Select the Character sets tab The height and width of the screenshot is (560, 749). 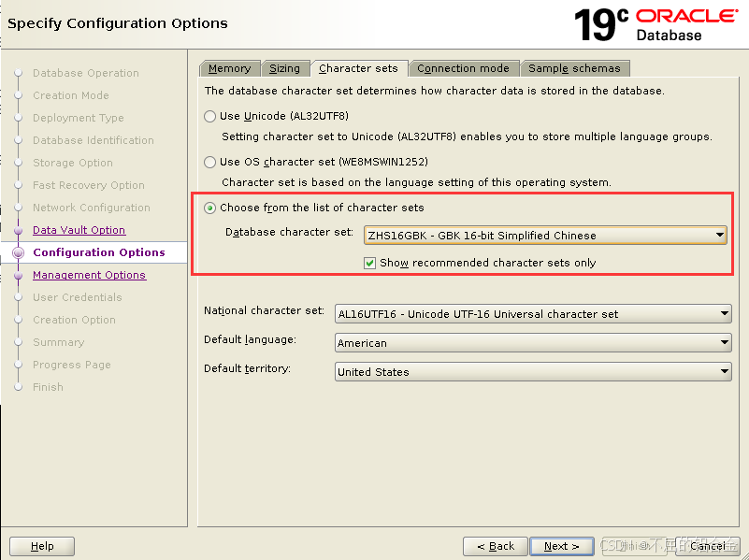[x=358, y=68]
